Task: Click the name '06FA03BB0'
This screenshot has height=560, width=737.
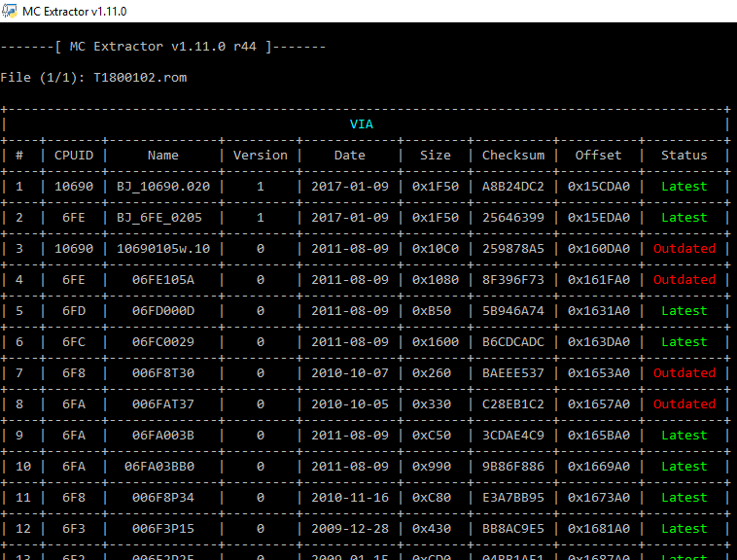Action: 159,466
